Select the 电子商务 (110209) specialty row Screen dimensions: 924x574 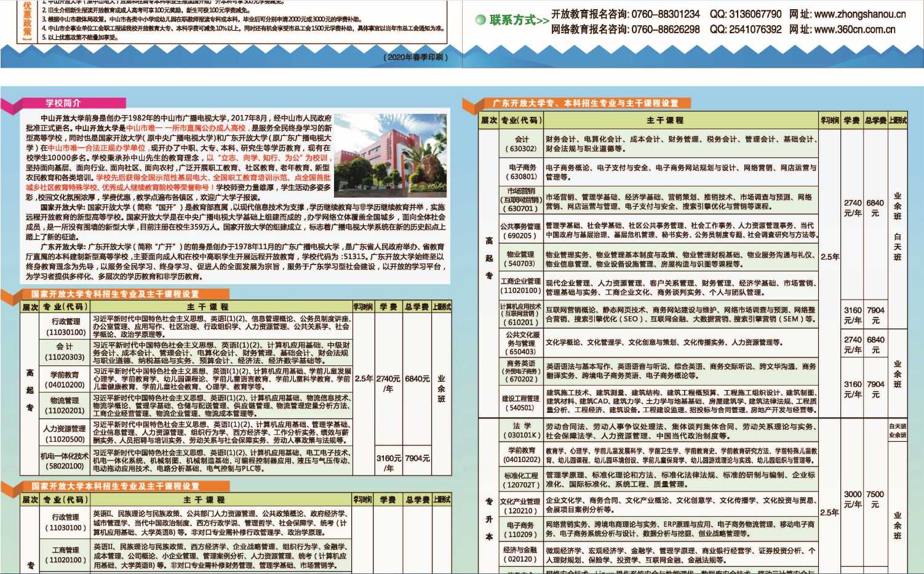[521, 528]
